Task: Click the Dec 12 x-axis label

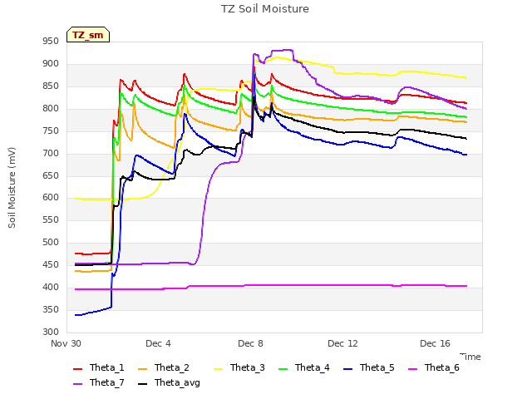Action: pyautogui.click(x=342, y=343)
